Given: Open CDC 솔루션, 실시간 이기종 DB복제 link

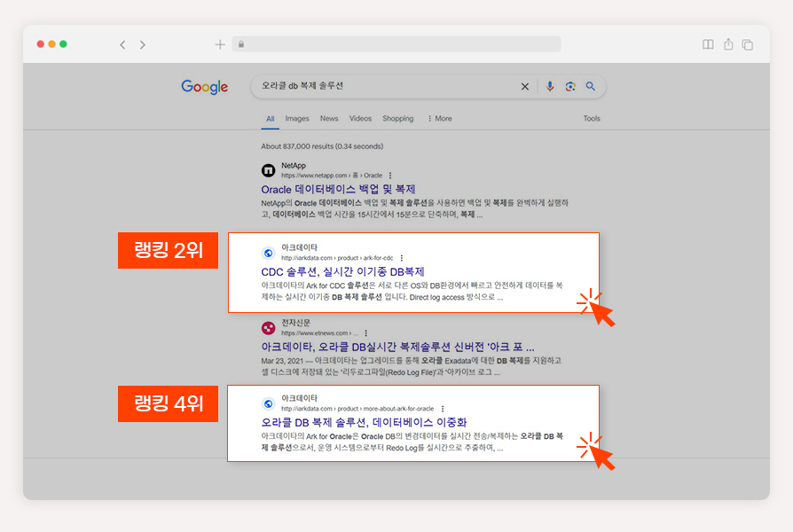Looking at the screenshot, I should 342,271.
